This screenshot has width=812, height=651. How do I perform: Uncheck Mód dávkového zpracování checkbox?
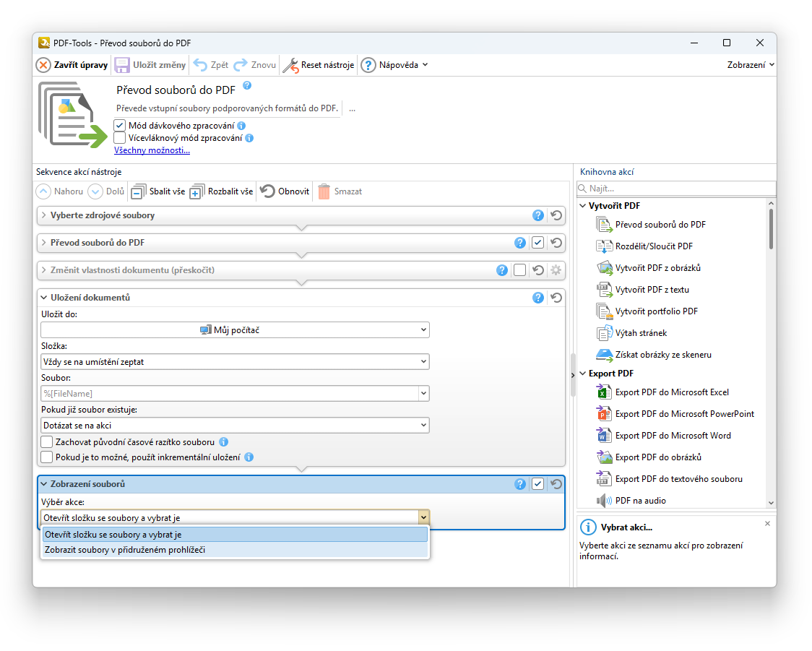click(120, 125)
